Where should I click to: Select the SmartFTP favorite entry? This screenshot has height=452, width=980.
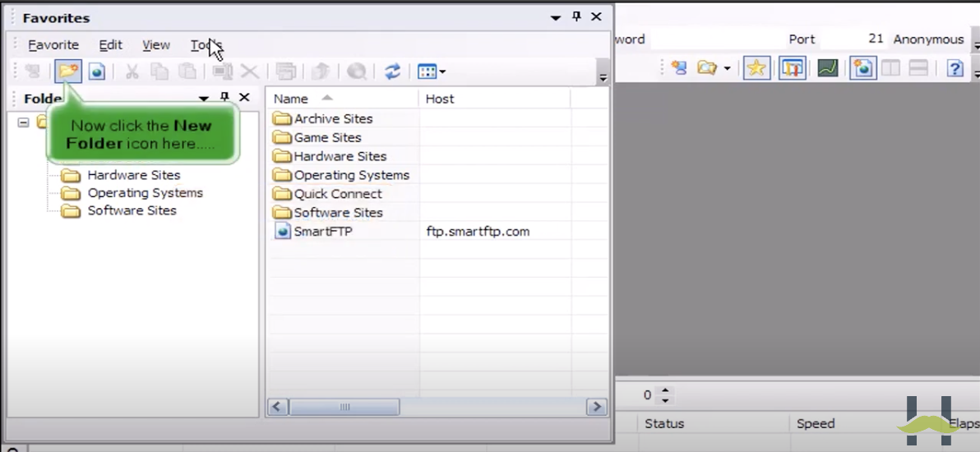pos(325,231)
